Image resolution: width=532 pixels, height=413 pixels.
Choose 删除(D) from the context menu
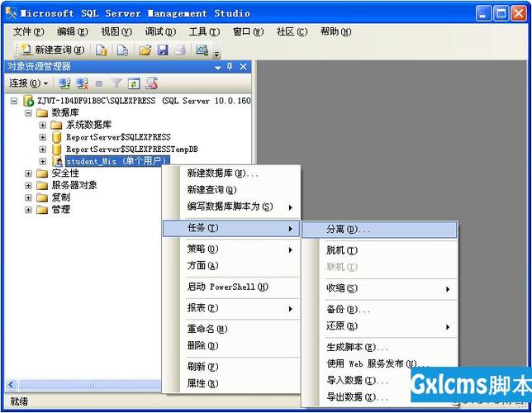pos(231,346)
